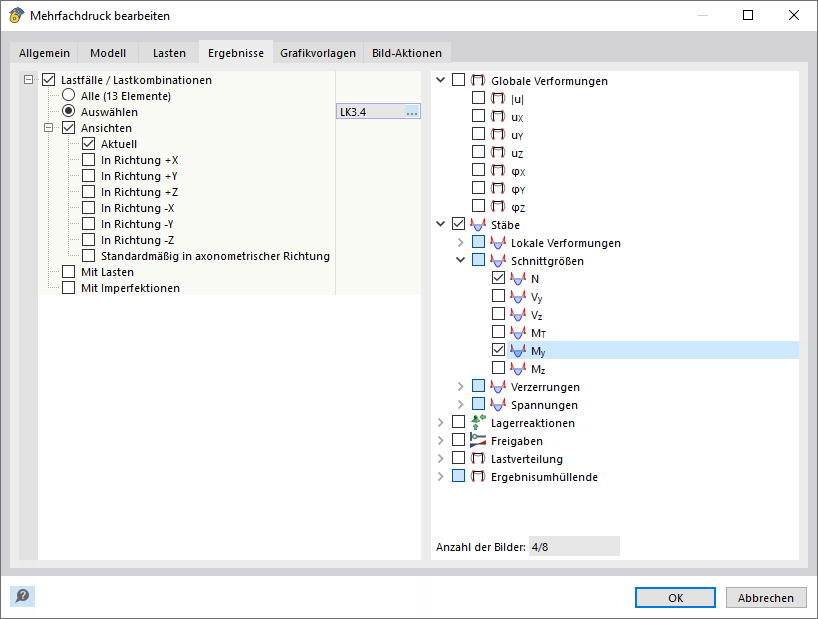
Task: Click the Stäbe member results icon
Action: point(478,225)
